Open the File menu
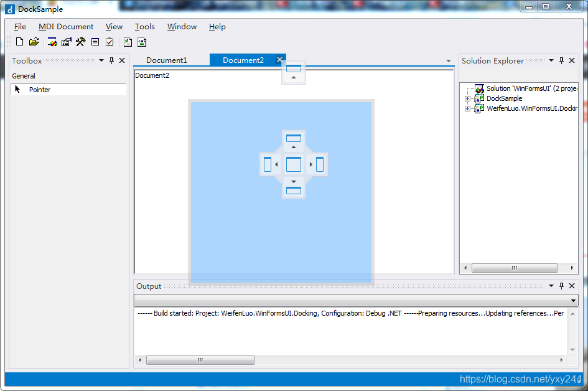The width and height of the screenshot is (588, 391). 20,27
